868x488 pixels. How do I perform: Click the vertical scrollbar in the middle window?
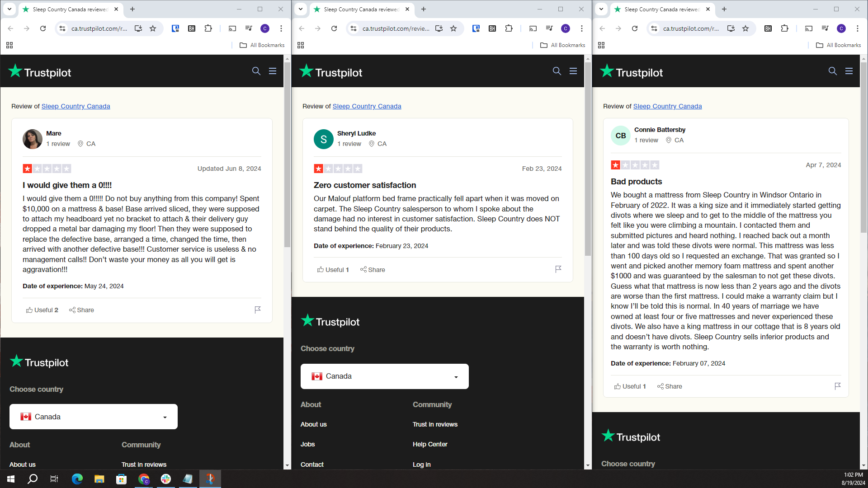pos(588,159)
